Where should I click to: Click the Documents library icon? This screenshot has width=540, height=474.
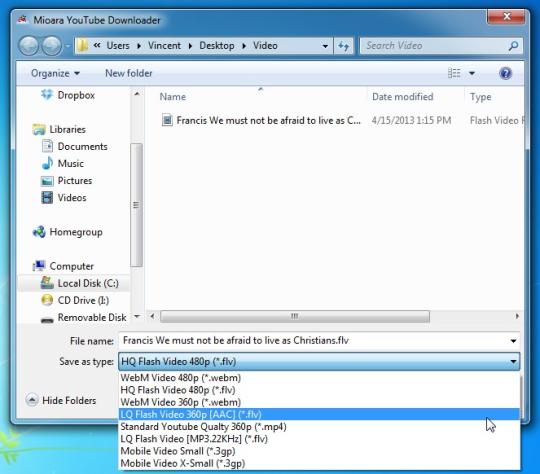47,146
